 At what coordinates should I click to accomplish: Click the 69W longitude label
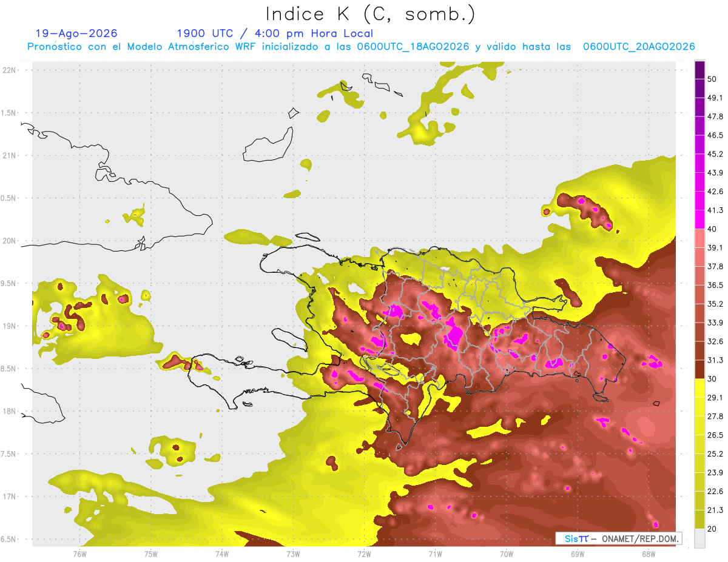(577, 554)
